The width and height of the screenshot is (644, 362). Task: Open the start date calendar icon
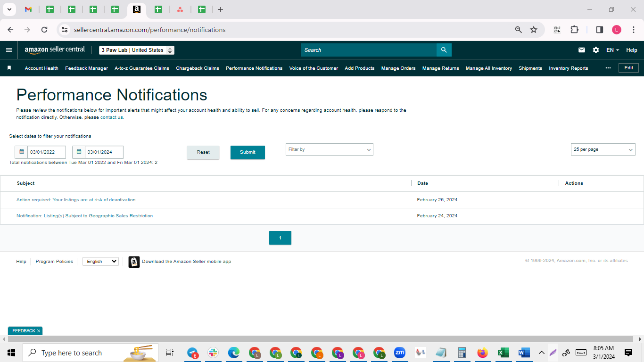(21, 152)
